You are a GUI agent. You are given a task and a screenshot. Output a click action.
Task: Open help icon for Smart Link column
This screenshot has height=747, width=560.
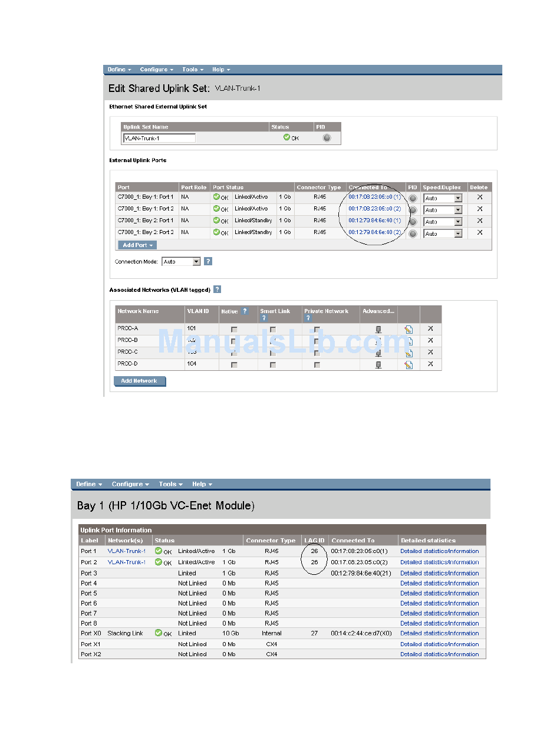click(263, 318)
